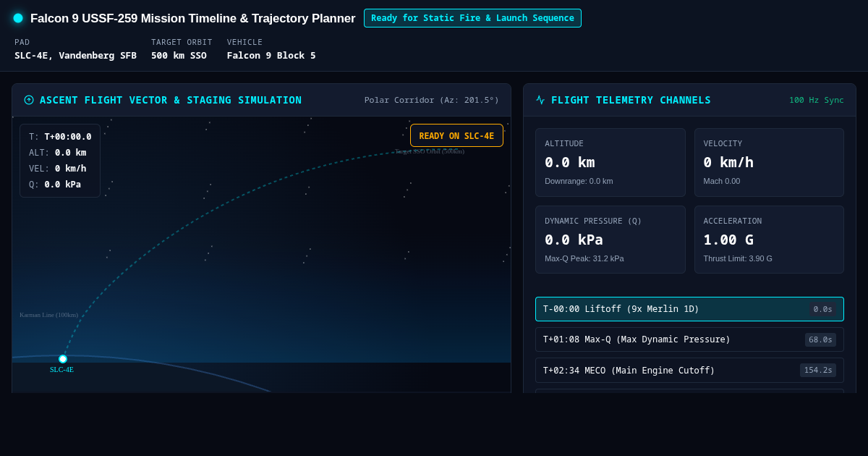868x456 pixels.
Task: Open the Acceleration telemetry card
Action: coord(769,240)
